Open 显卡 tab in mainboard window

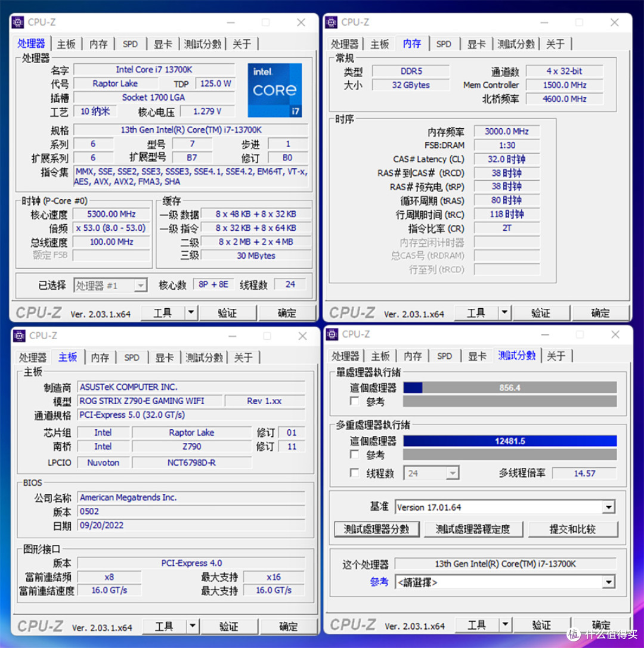click(x=165, y=358)
